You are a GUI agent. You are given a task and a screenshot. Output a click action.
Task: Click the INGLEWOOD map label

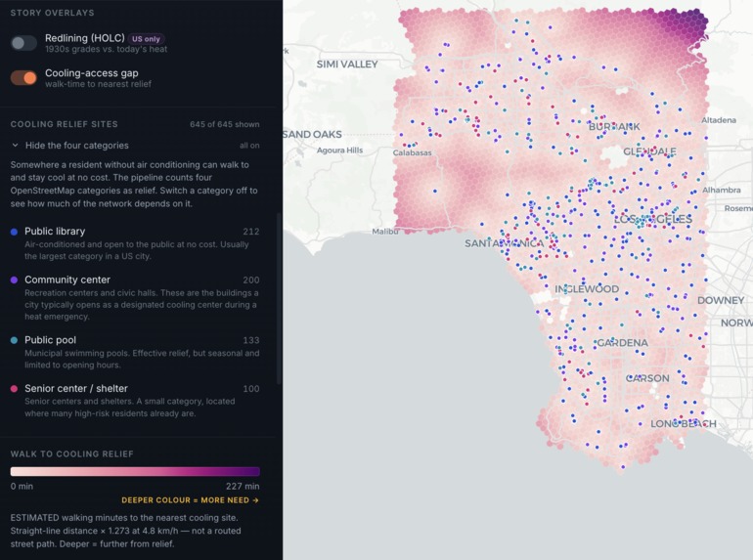(587, 289)
